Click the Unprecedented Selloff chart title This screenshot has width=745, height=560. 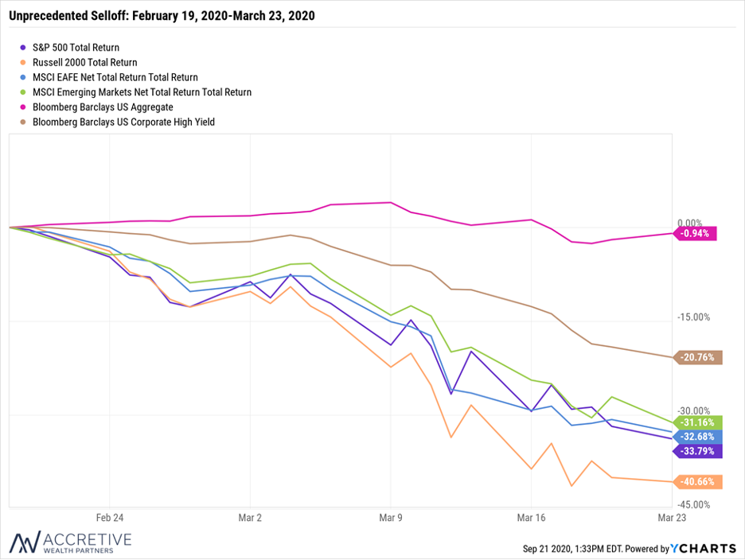coord(162,16)
